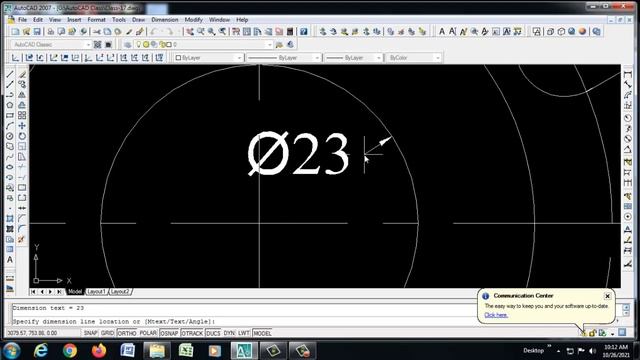This screenshot has height=360, width=640.
Task: Click the Cut scissors icon
Action: (97, 31)
